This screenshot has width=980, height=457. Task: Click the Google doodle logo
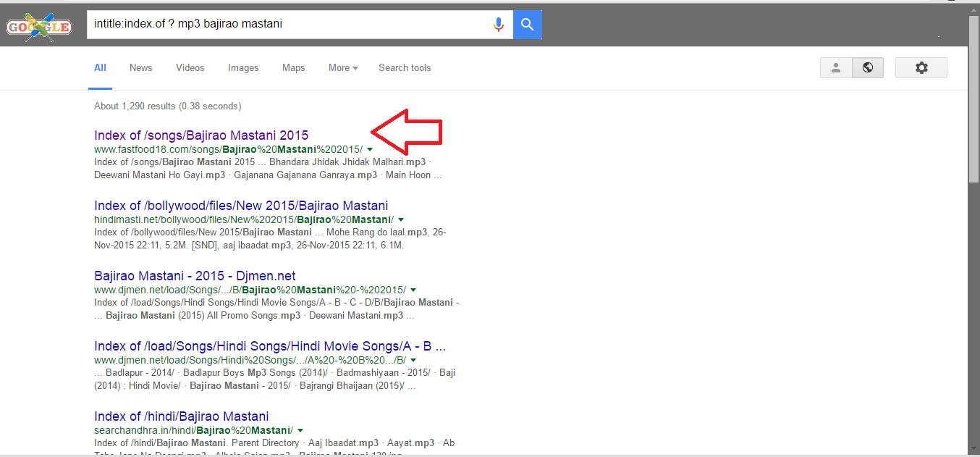click(39, 27)
